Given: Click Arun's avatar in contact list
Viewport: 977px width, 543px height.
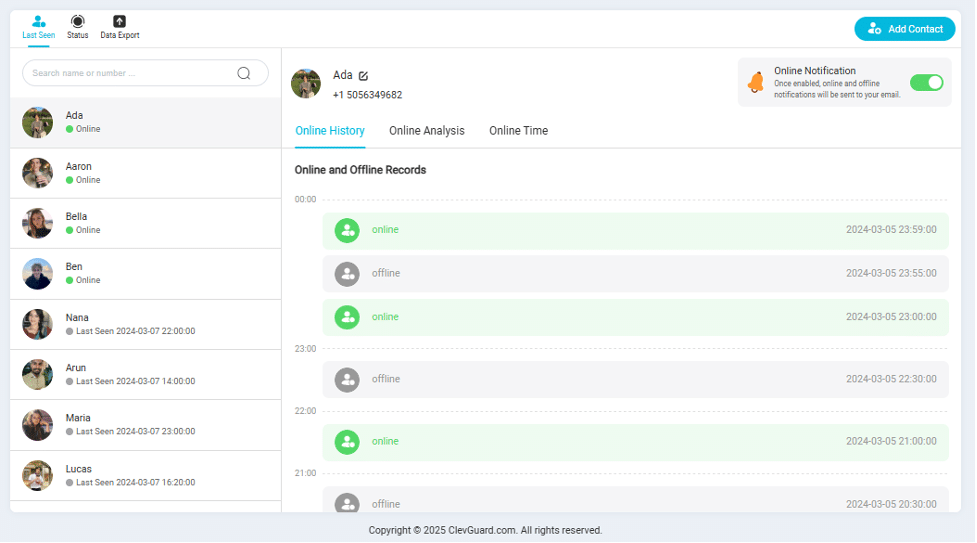Looking at the screenshot, I should click(x=37, y=374).
